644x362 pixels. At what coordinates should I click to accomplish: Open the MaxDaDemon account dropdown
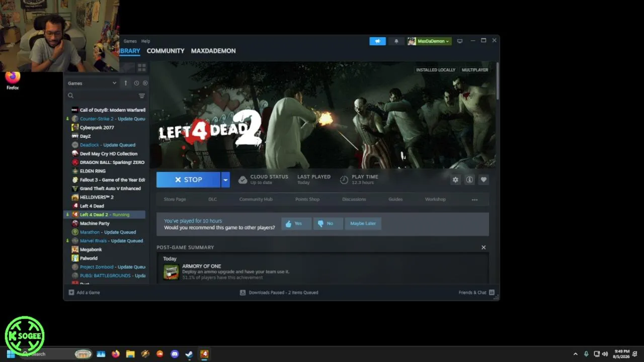[x=429, y=41]
